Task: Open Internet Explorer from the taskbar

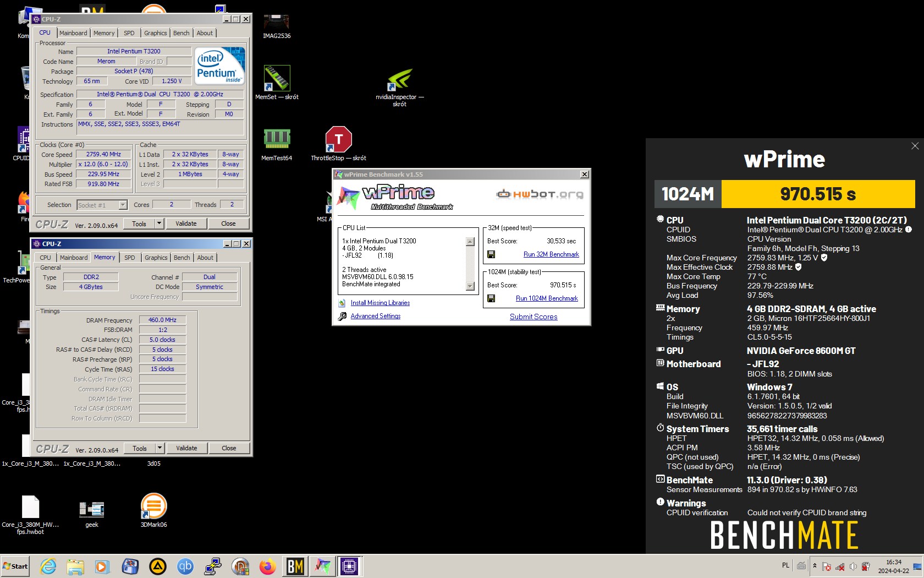Action: pyautogui.click(x=48, y=566)
